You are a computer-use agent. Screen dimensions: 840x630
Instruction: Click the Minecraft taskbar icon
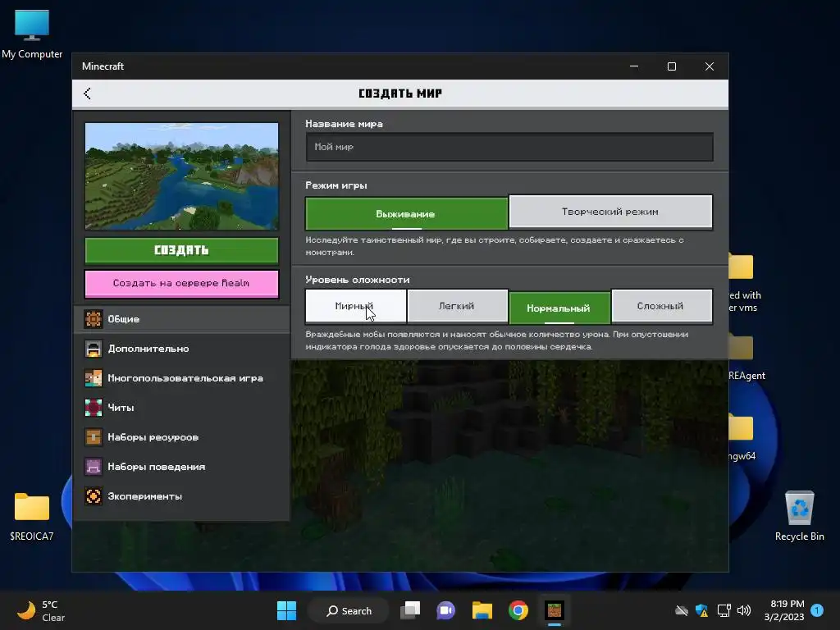pos(555,610)
